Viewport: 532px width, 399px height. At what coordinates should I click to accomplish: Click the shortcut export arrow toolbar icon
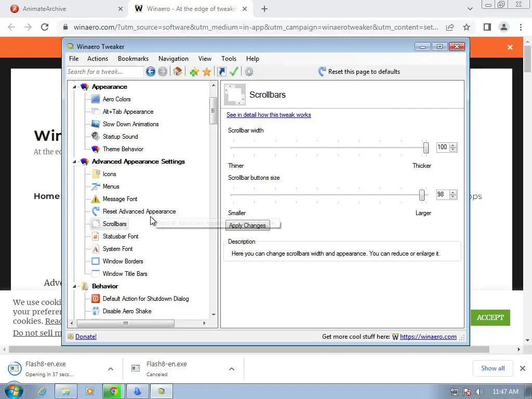[x=221, y=72]
